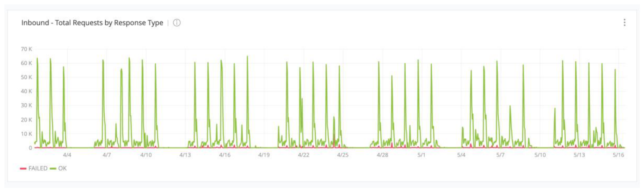Open the info icon beside chart title
This screenshot has width=644, height=192.
point(177,23)
